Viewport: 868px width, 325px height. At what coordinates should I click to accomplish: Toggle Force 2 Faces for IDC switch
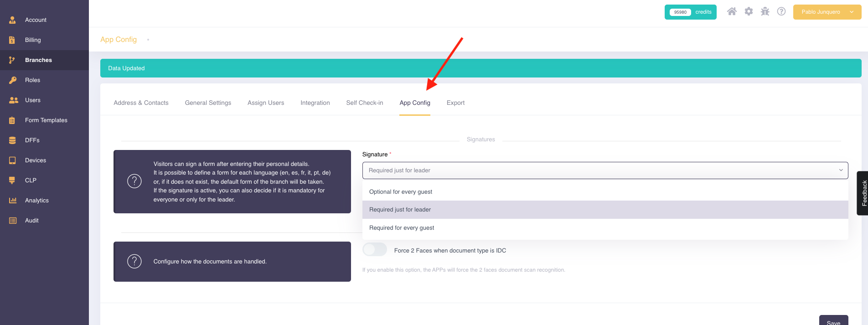click(x=375, y=249)
